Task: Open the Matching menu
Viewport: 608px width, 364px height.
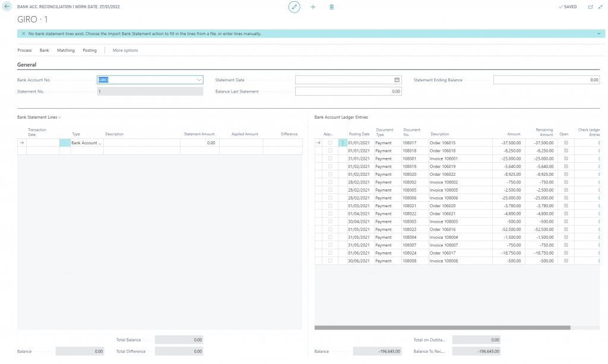Action: [x=65, y=50]
